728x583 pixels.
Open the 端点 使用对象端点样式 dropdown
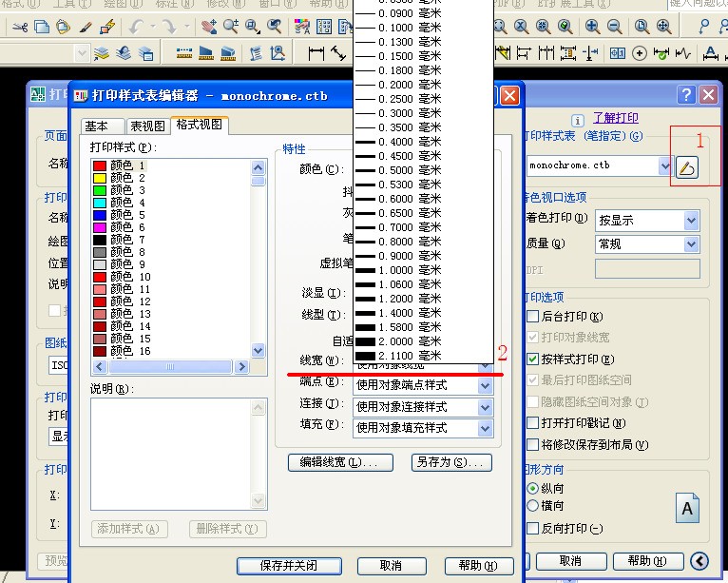(x=485, y=385)
